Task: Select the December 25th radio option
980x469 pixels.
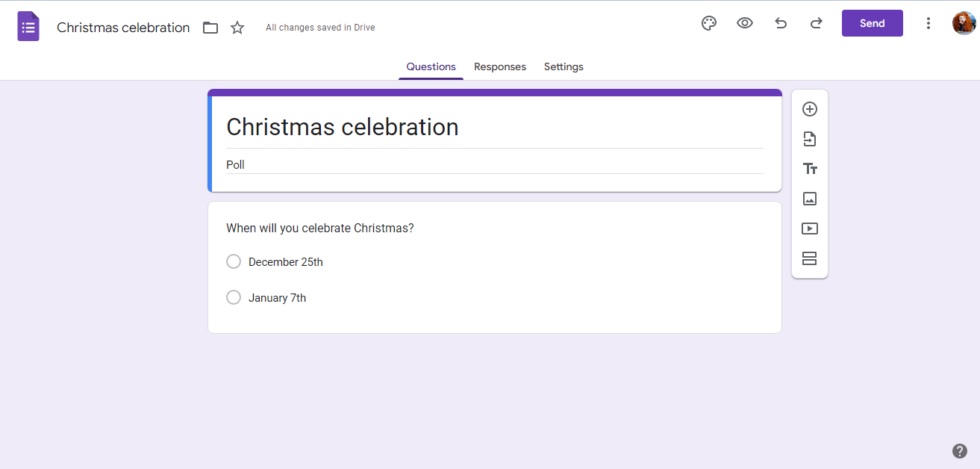Action: (234, 261)
